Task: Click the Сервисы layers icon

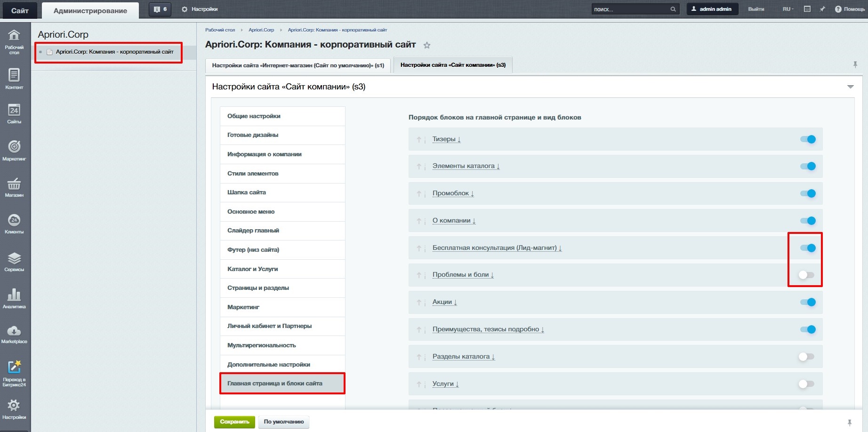Action: 14,261
